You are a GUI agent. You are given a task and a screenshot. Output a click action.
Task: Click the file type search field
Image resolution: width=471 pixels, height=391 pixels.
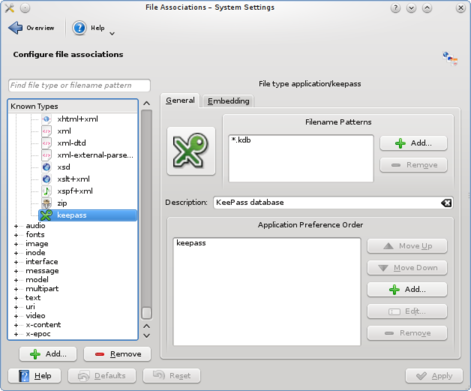[x=79, y=85]
